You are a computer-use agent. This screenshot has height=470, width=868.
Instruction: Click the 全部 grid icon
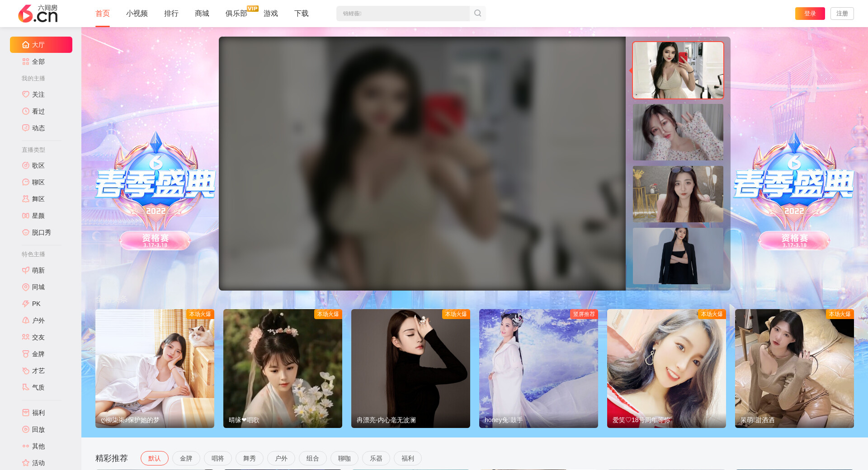[26, 61]
